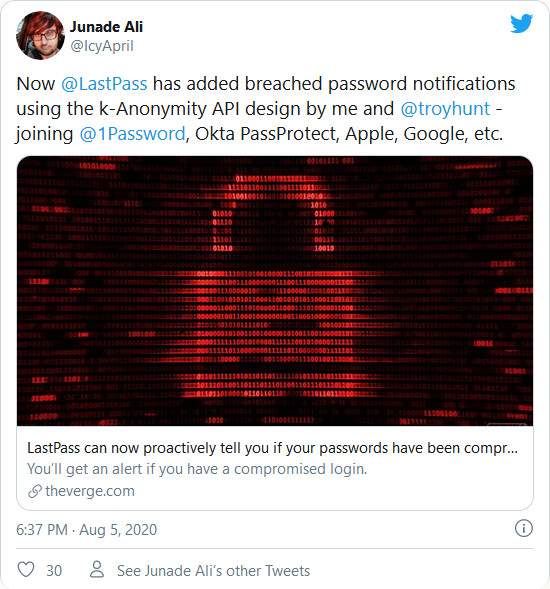Click the person icon beside other Tweets
Image resolution: width=550 pixels, height=589 pixels.
(97, 569)
